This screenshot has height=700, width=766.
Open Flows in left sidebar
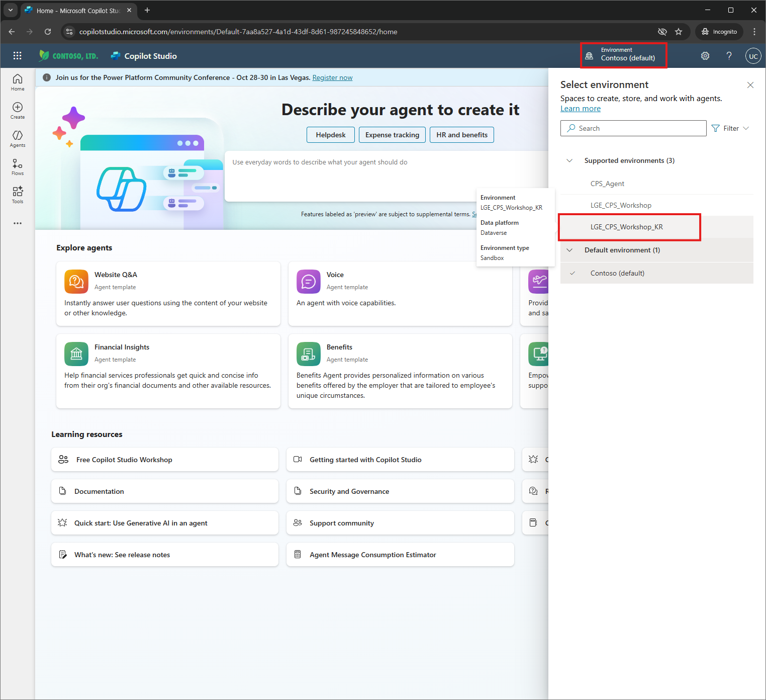click(18, 167)
